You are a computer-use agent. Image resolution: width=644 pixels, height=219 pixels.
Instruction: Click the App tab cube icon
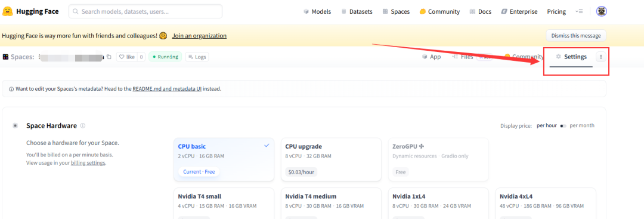425,57
